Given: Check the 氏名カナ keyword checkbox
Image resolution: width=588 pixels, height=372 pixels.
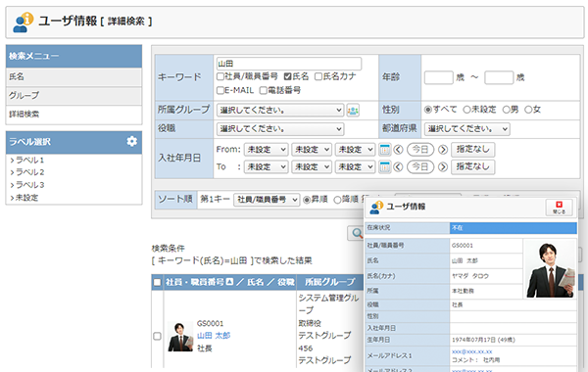Looking at the screenshot, I should pos(318,76).
